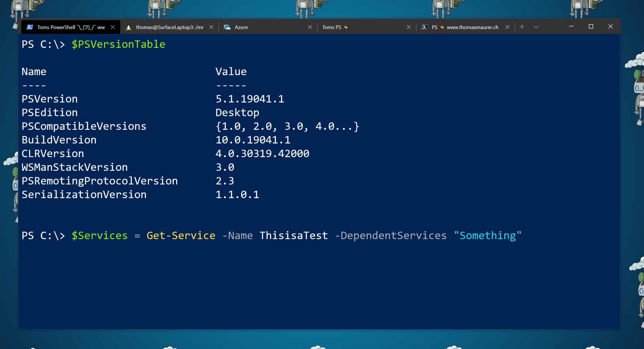Click the Azure Cloud Shell icon on Azure tab
The image size is (644, 349).
(x=227, y=27)
